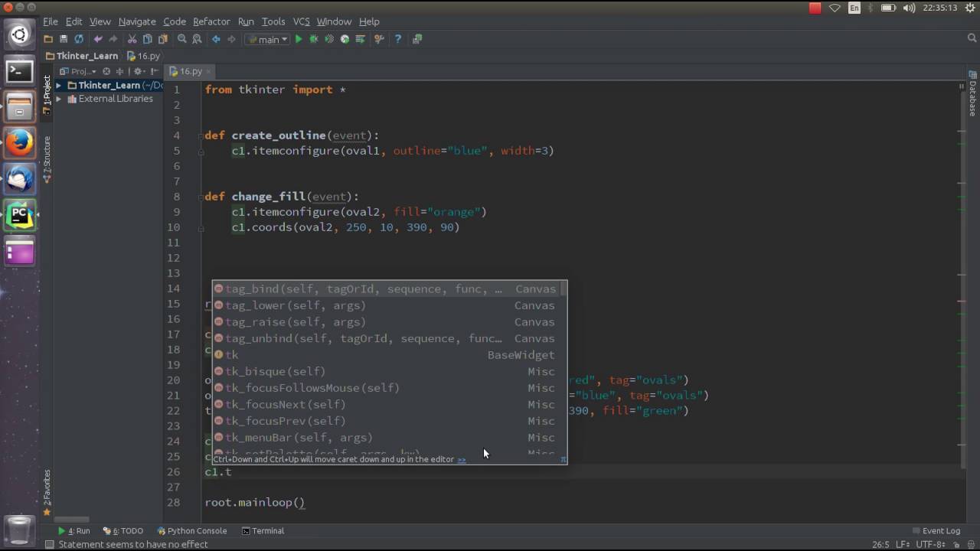Click the Open file toolbar icon

point(48,39)
